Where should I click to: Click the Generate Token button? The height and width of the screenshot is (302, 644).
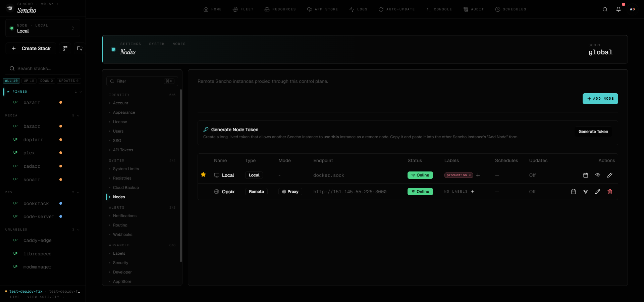(593, 132)
